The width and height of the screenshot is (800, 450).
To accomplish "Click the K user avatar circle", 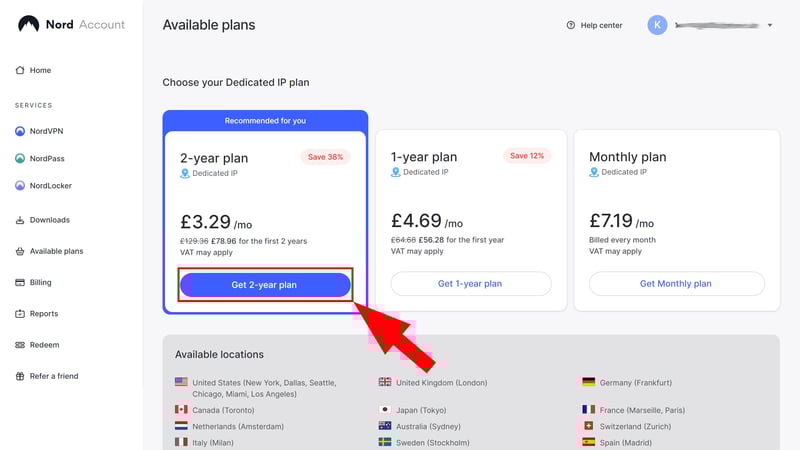I will pyautogui.click(x=657, y=25).
